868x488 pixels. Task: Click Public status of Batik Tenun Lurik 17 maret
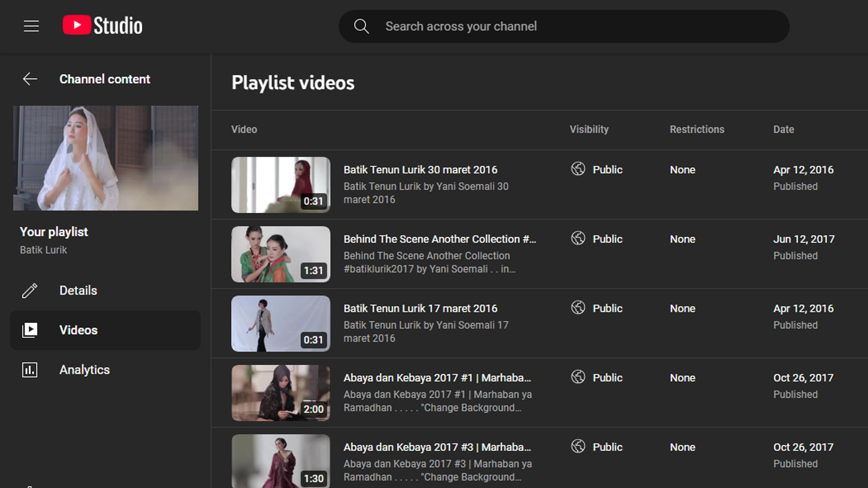point(607,308)
